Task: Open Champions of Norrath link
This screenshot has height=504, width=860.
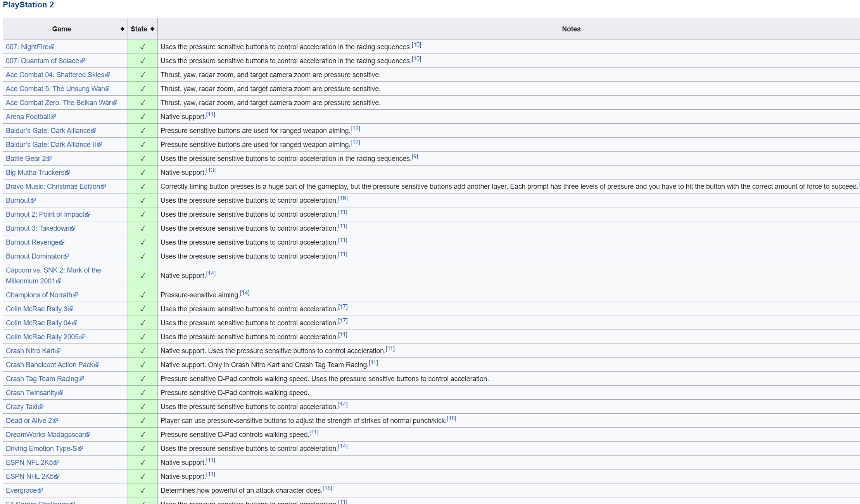Action: coord(42,295)
